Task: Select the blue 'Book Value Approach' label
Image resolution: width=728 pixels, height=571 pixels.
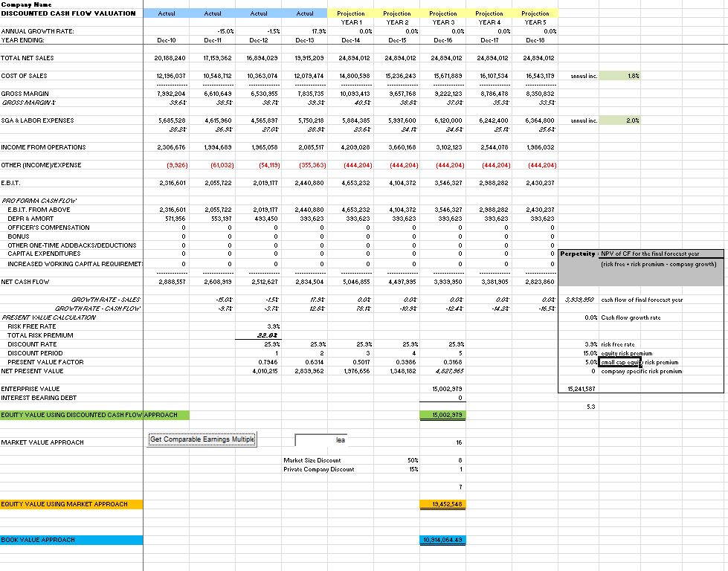Action: coord(71,540)
